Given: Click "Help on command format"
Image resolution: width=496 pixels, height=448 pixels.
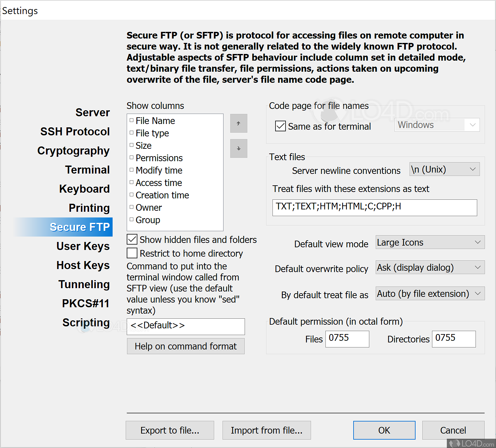Looking at the screenshot, I should [x=186, y=346].
